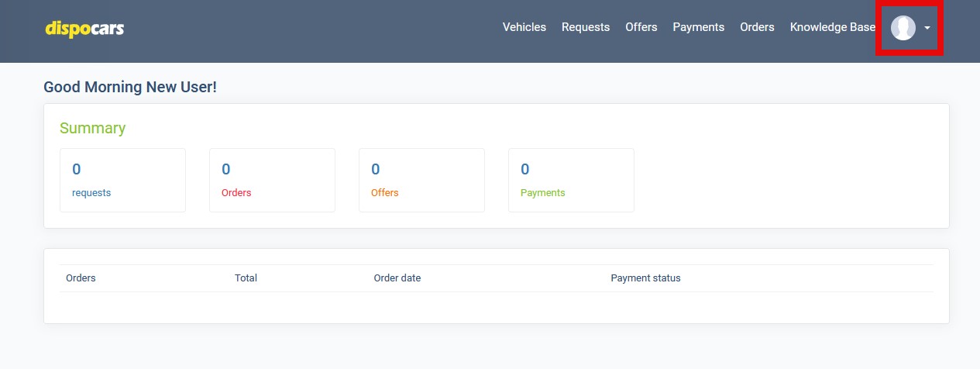Click the 0 count above requests label
980x369 pixels.
click(77, 169)
